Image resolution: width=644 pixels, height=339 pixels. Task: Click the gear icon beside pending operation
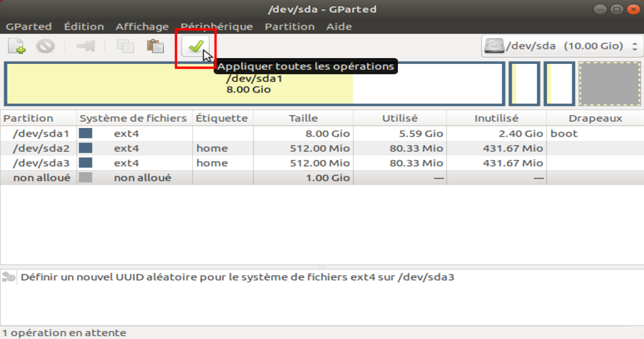point(9,277)
